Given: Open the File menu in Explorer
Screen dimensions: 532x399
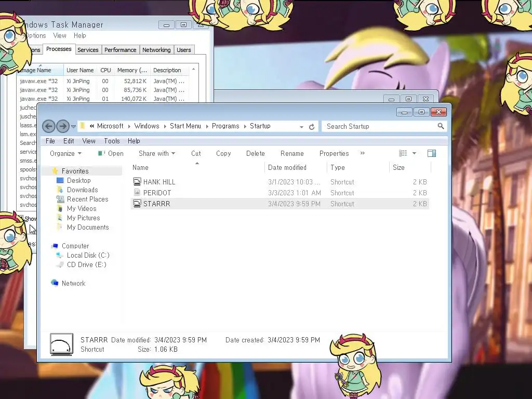Looking at the screenshot, I should point(50,141).
